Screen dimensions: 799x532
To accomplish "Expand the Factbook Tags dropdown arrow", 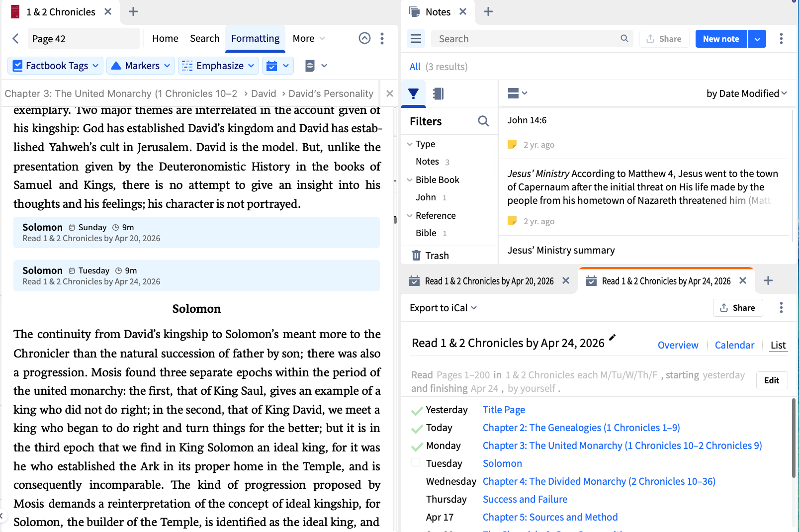I will coord(95,66).
